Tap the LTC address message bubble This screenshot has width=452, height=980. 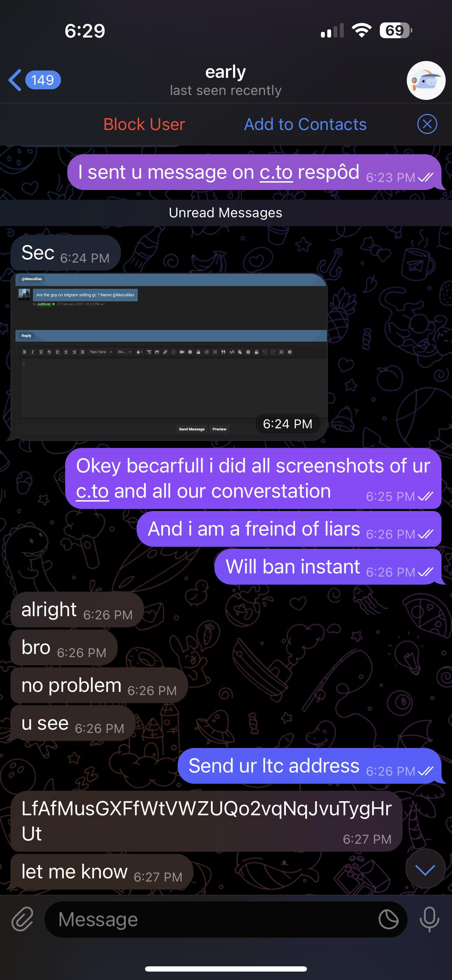206,821
